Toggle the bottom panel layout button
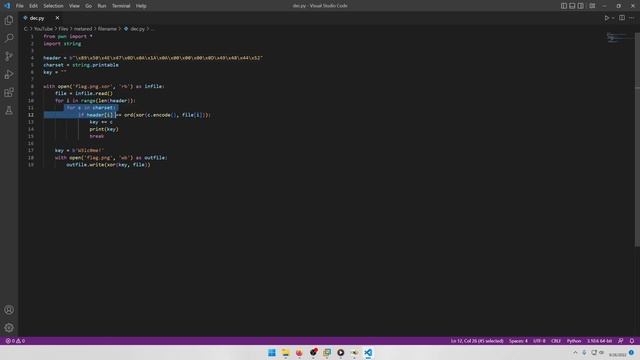The image size is (640, 360). click(x=572, y=6)
